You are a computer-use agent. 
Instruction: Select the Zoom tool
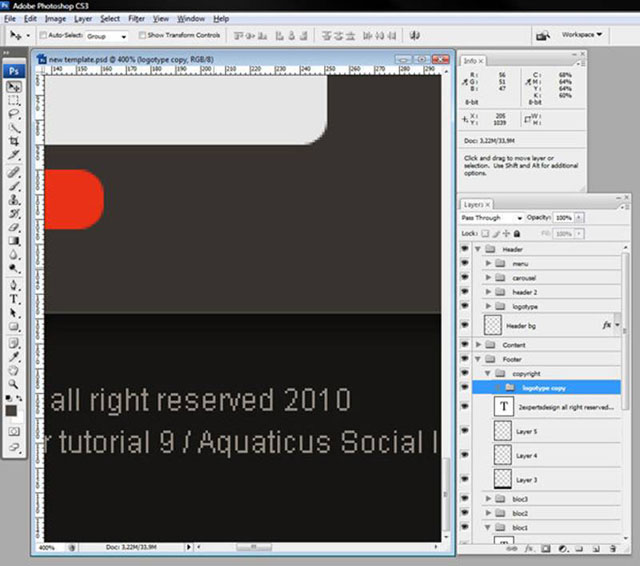(14, 384)
